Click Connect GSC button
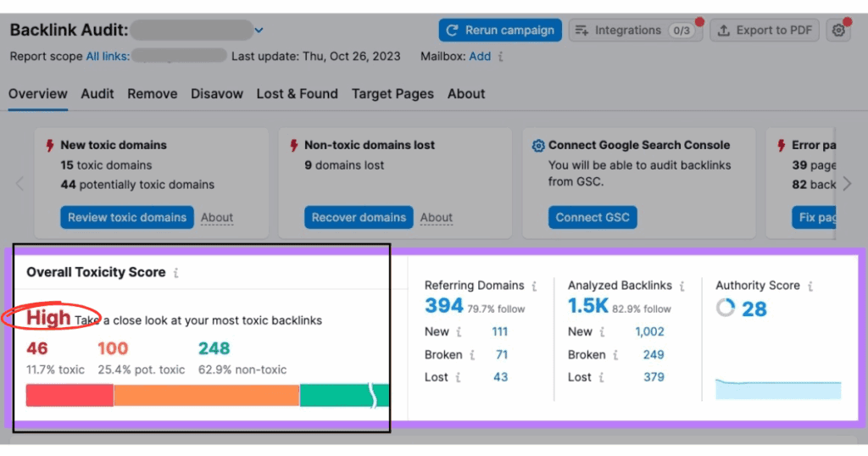The height and width of the screenshot is (456, 868). click(x=593, y=217)
